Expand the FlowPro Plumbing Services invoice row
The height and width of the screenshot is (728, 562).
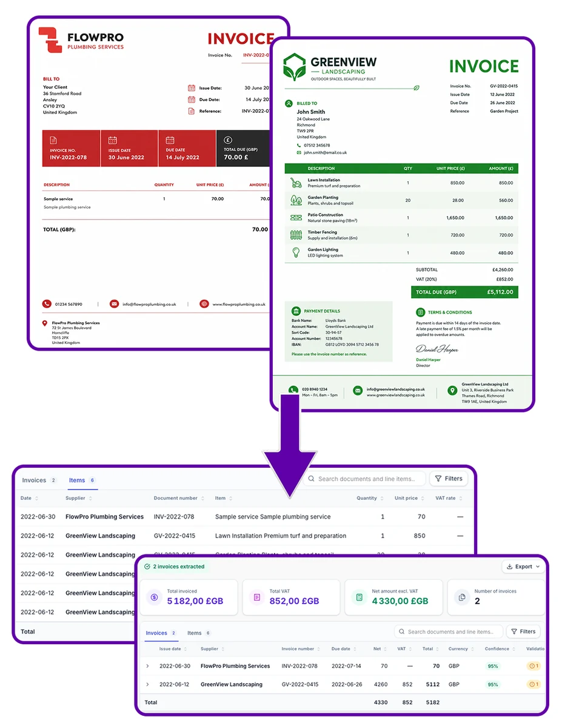point(147,666)
